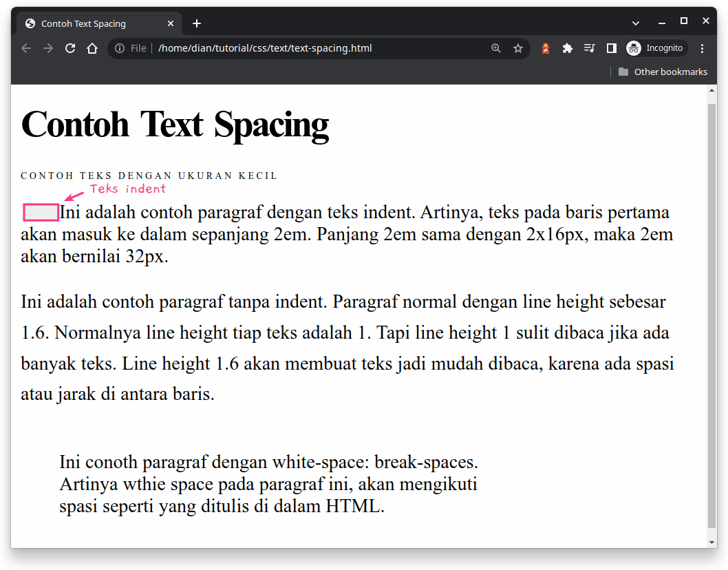The height and width of the screenshot is (570, 728).
Task: Close the Contoh Text Spacing tab
Action: pyautogui.click(x=170, y=23)
